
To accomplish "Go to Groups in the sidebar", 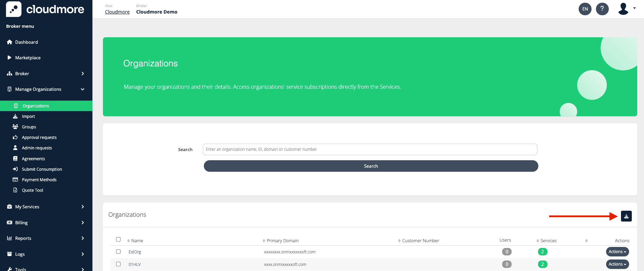I will tap(29, 127).
